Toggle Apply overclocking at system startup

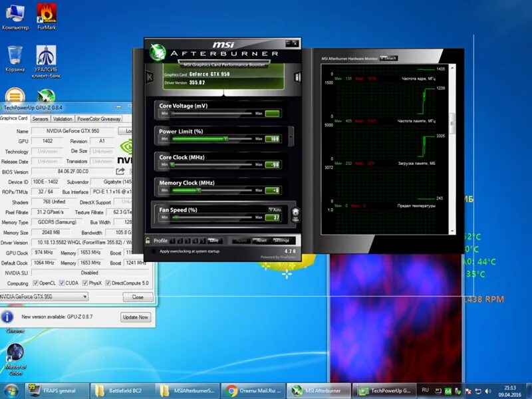tap(154, 251)
